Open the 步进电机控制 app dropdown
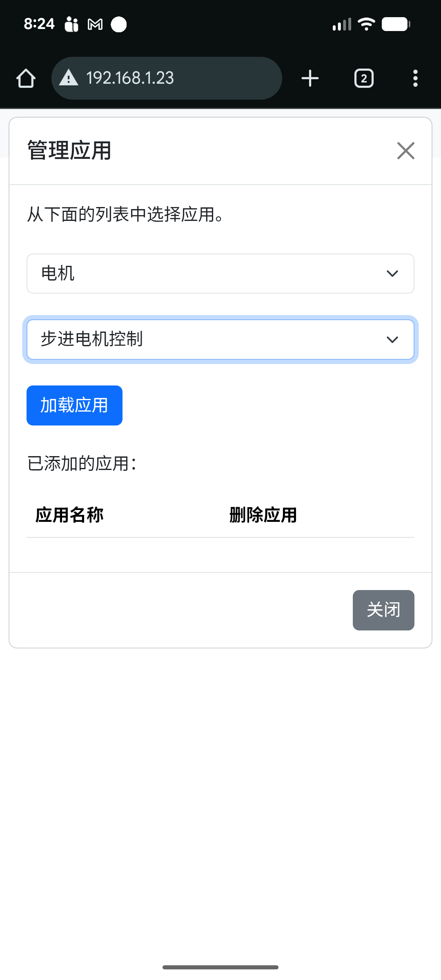This screenshot has height=980, width=441. [x=220, y=340]
